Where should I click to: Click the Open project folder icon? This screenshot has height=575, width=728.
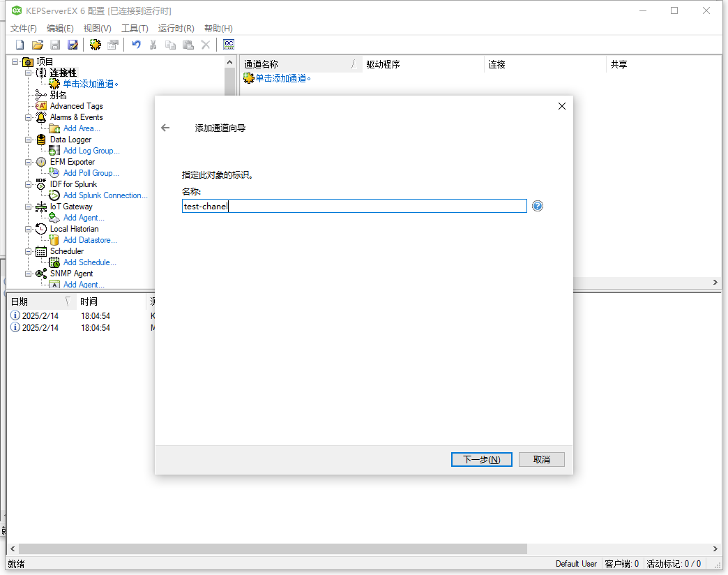[x=38, y=45]
